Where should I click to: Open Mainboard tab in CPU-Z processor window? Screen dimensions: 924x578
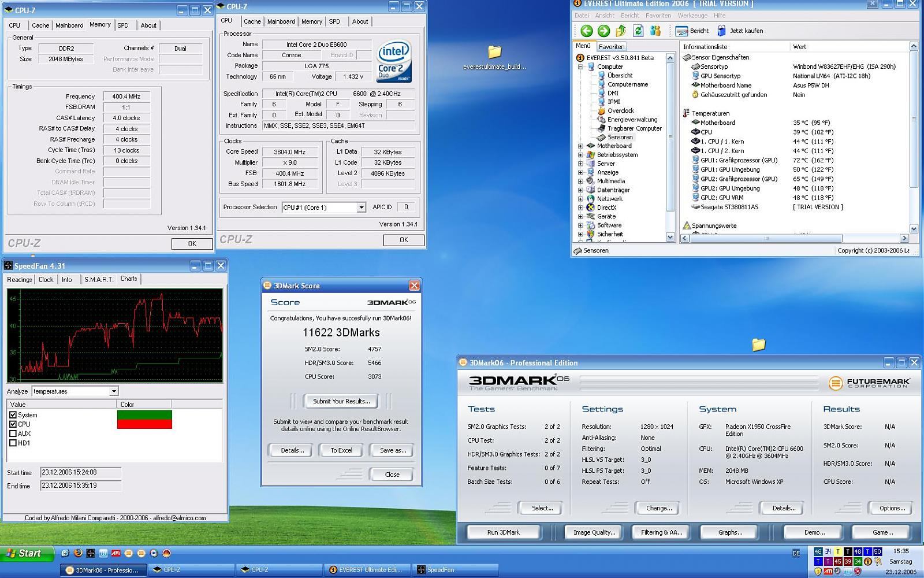pos(281,21)
